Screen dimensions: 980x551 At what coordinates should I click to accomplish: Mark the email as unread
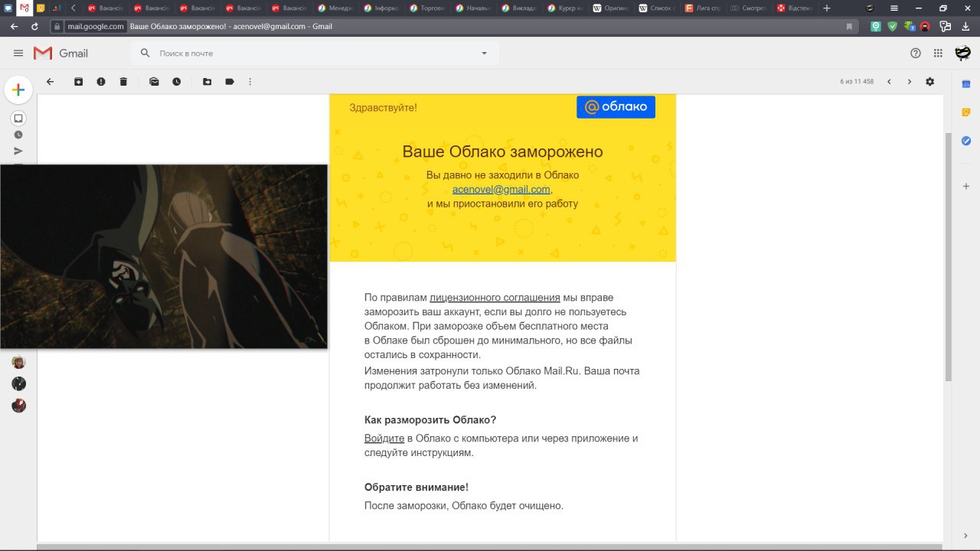[154, 81]
